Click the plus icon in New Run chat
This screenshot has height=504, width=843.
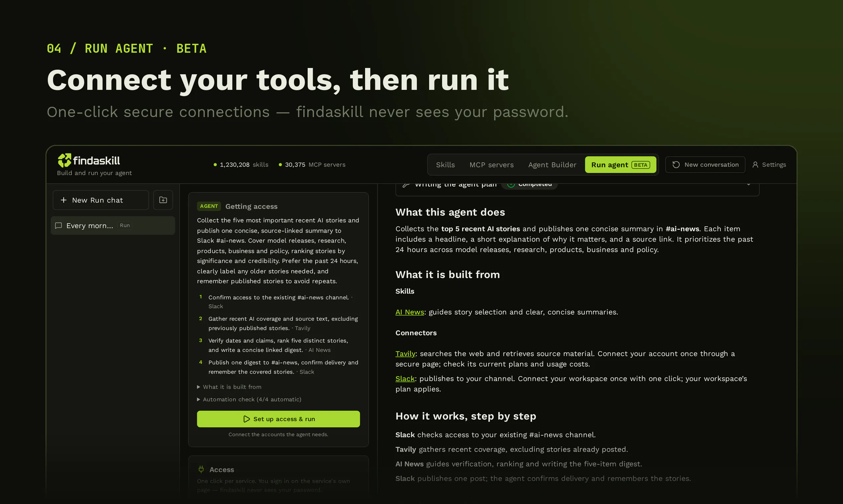pos(64,200)
